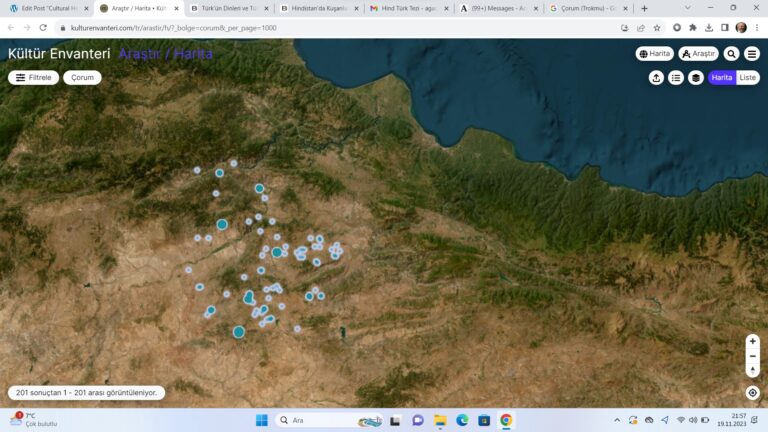The width and height of the screenshot is (768, 432).
Task: Click the Harita globe header button
Action: [x=654, y=54]
